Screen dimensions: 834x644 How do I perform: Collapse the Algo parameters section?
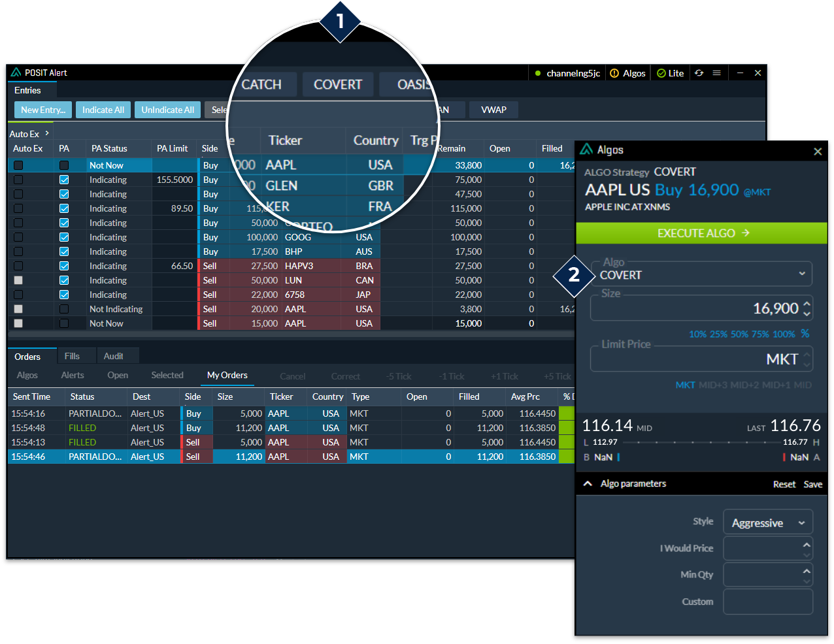[x=588, y=484]
